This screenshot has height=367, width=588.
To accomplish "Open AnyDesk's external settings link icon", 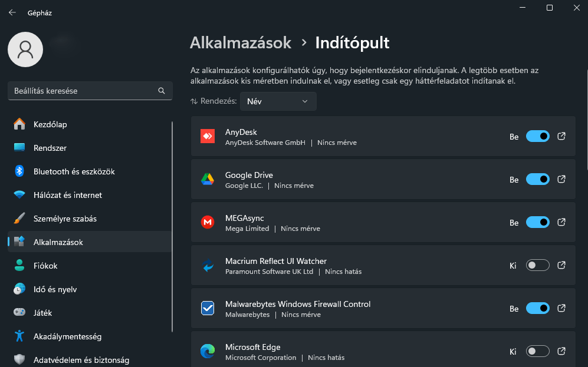I will pyautogui.click(x=561, y=136).
